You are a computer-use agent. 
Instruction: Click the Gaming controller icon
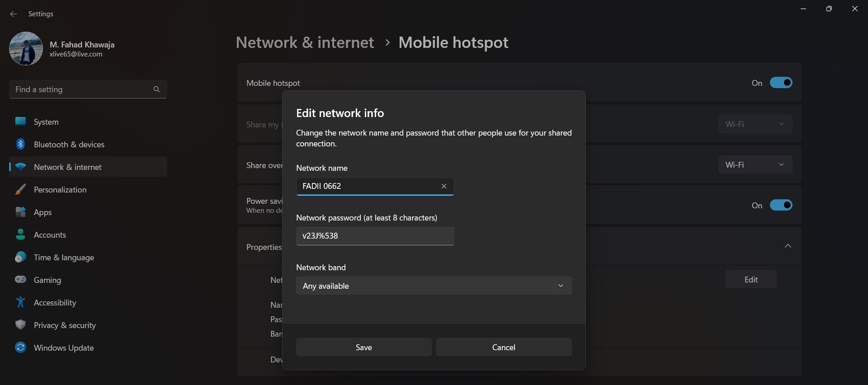pos(20,280)
